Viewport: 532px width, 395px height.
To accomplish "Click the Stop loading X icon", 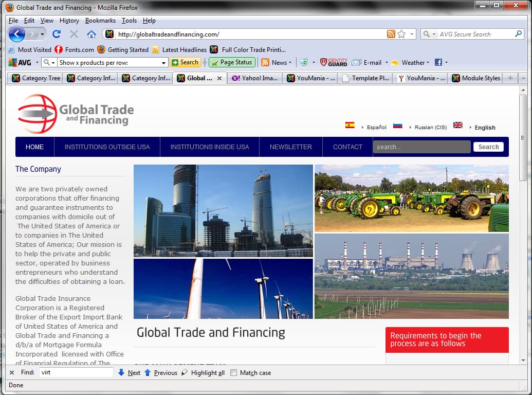I will point(74,34).
